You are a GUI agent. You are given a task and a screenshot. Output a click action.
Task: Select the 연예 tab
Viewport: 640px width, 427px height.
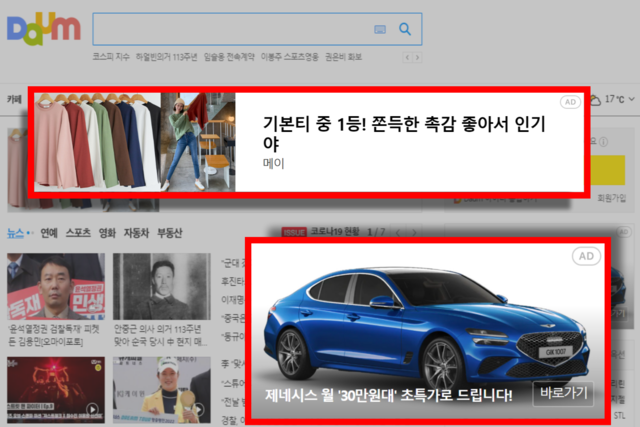pos(49,233)
